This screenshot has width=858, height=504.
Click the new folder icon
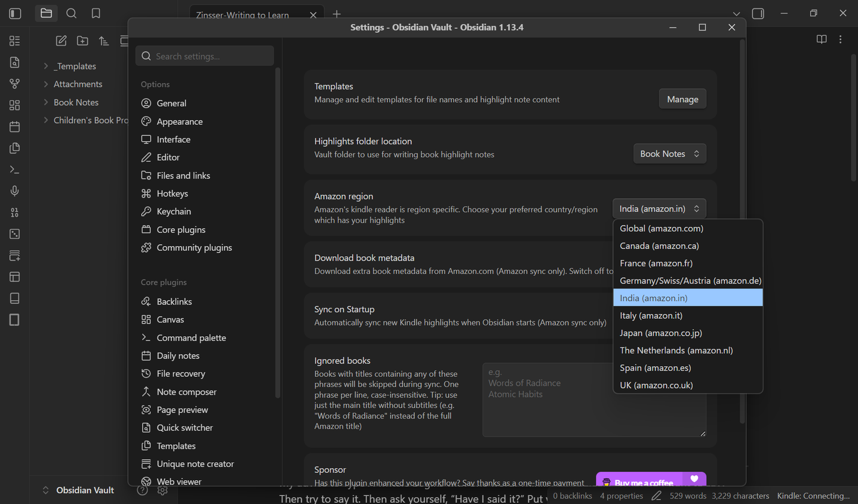coord(82,41)
